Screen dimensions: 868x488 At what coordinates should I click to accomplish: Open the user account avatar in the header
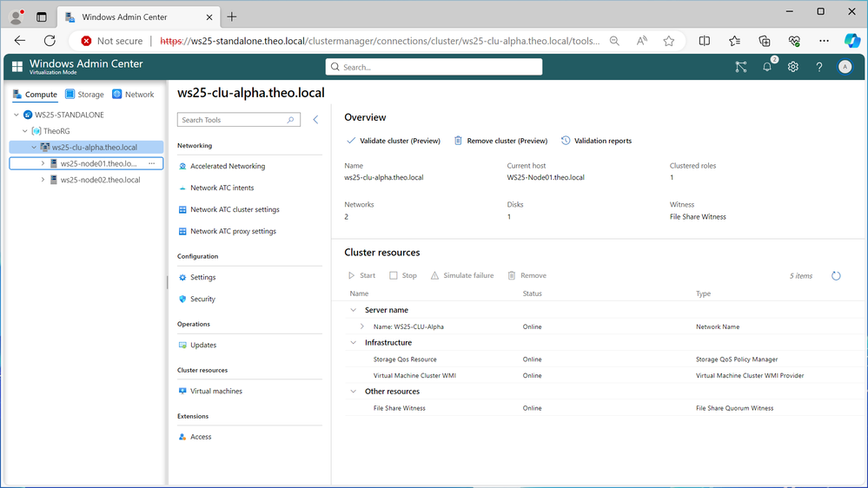click(x=845, y=67)
